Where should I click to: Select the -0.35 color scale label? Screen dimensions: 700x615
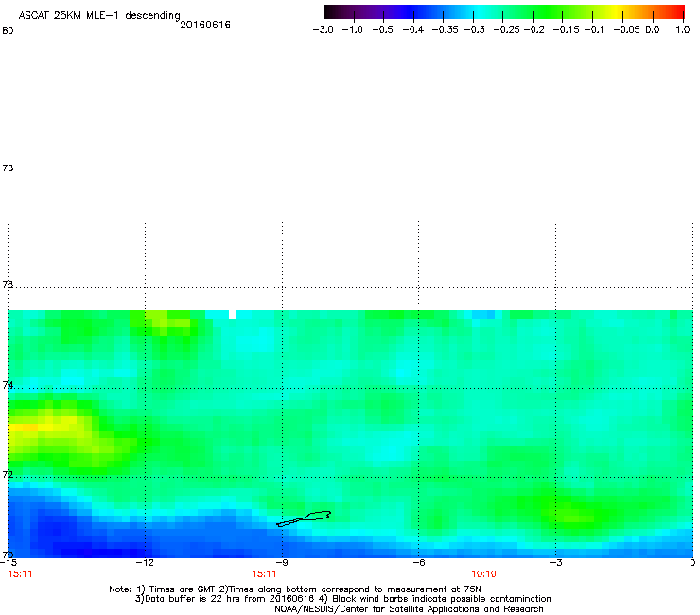click(446, 30)
